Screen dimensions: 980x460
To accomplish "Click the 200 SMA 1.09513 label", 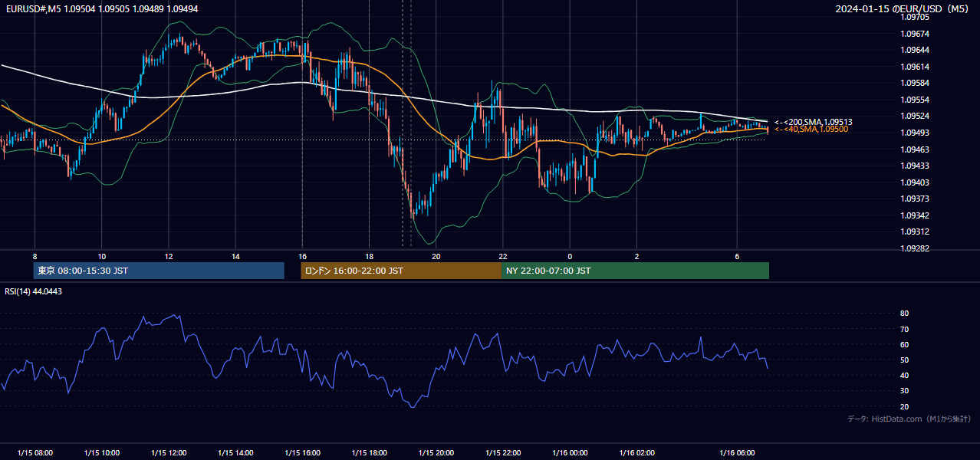I will pyautogui.click(x=814, y=122).
